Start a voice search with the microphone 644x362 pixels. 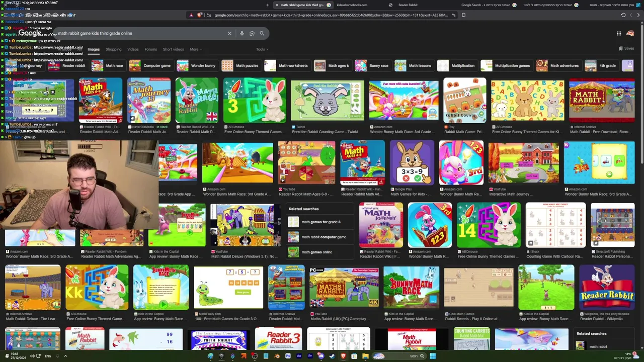242,33
